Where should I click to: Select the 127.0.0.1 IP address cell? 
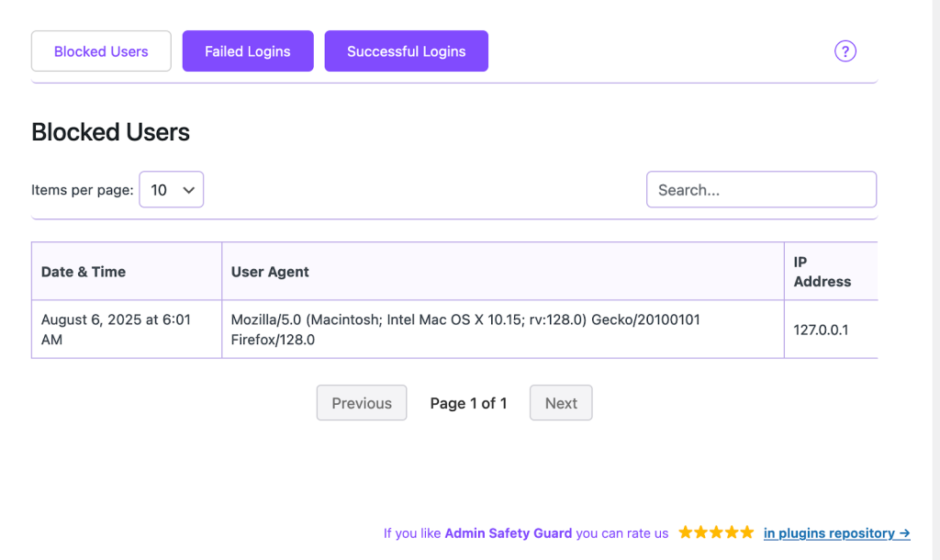[x=821, y=330]
